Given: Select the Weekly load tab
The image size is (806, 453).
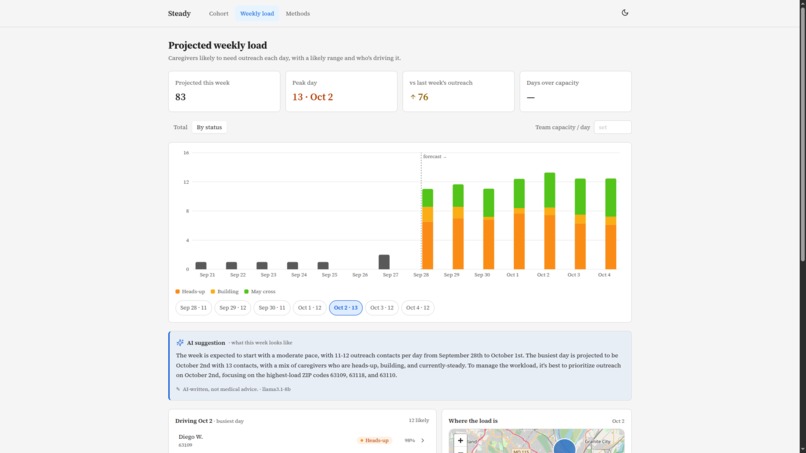Looking at the screenshot, I should click(x=257, y=14).
